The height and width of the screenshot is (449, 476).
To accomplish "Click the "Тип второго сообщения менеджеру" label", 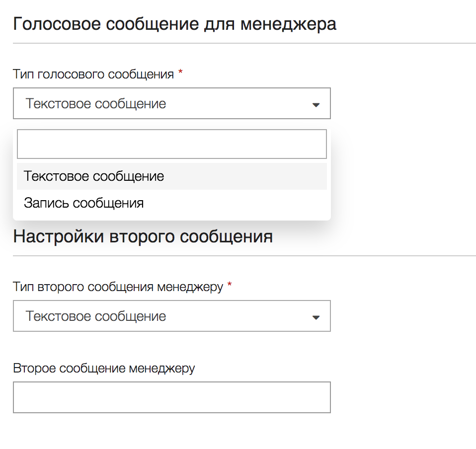I will (x=118, y=287).
